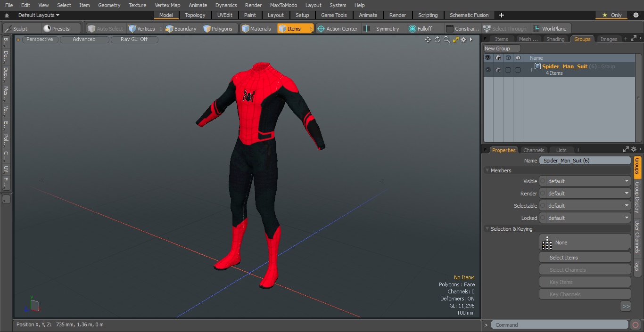This screenshot has width=644, height=332.
Task: Toggle the Only star button
Action: [x=611, y=15]
